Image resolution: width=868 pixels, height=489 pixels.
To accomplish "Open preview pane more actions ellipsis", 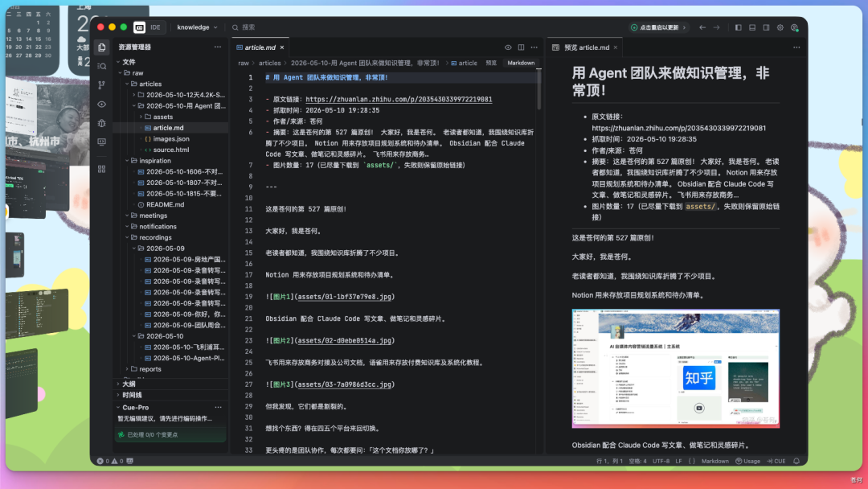I will coord(796,47).
